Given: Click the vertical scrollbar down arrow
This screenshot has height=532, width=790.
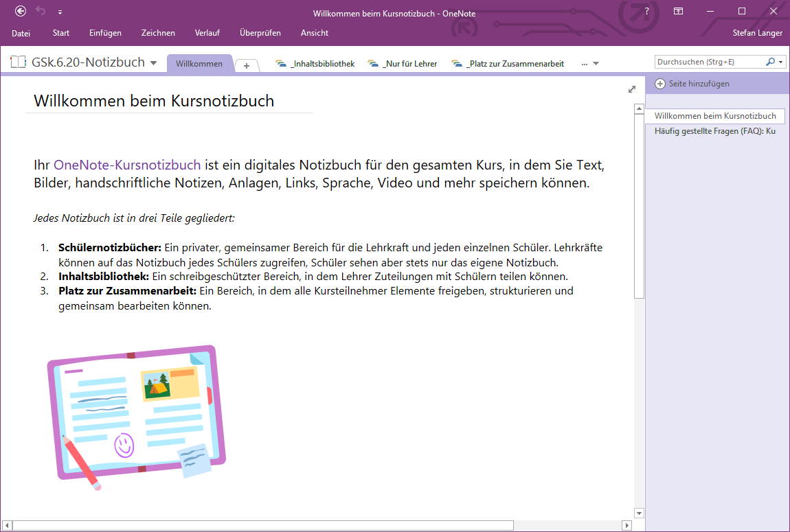Looking at the screenshot, I should pos(639,513).
